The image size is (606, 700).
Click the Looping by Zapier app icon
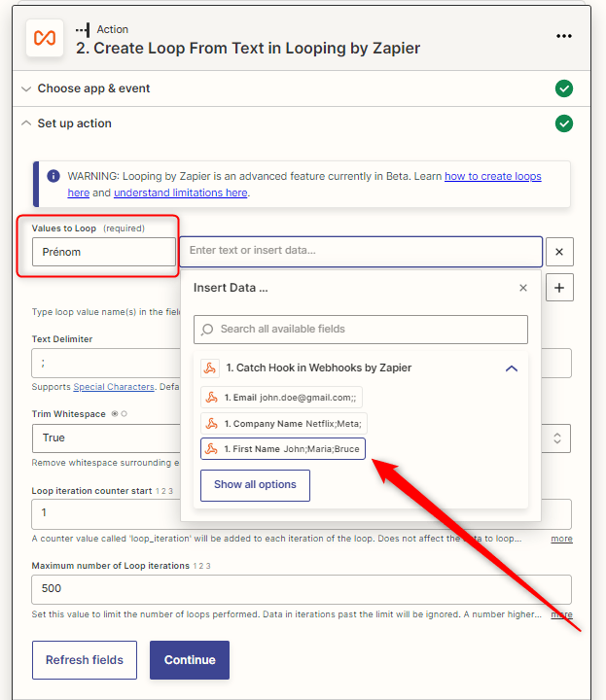(x=45, y=38)
